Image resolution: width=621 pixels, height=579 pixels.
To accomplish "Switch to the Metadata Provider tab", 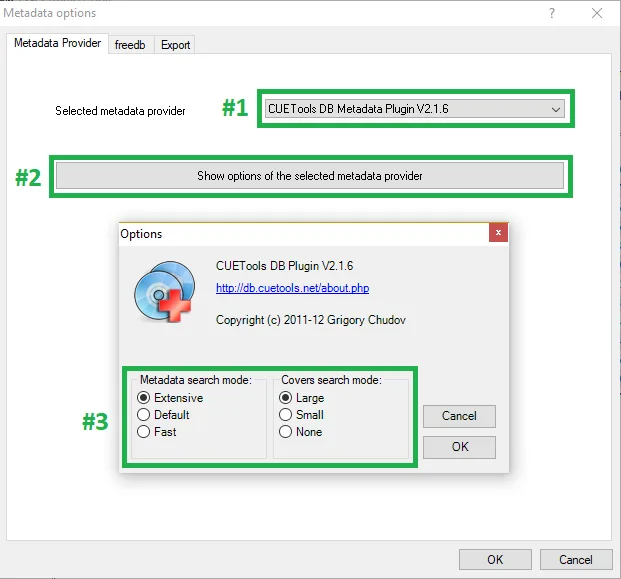I will coord(57,43).
